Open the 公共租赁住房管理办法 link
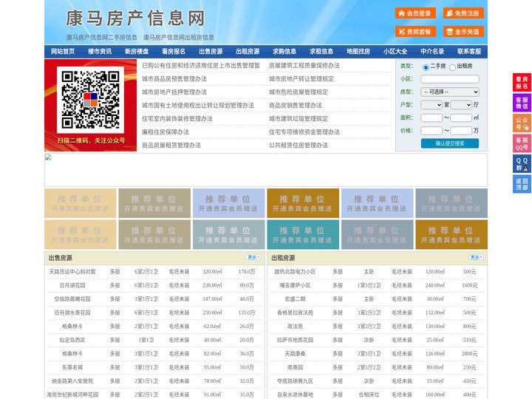Screen dimensions: 532x399 tap(299, 146)
